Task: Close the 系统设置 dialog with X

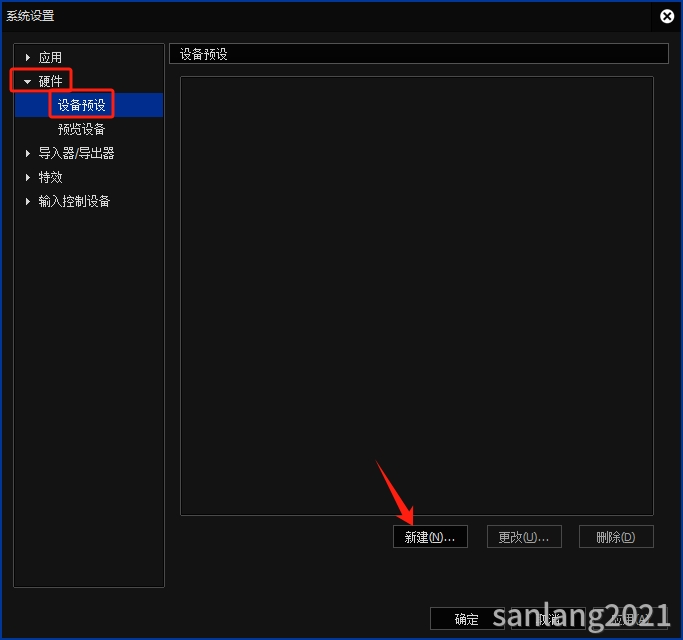Action: [x=667, y=16]
